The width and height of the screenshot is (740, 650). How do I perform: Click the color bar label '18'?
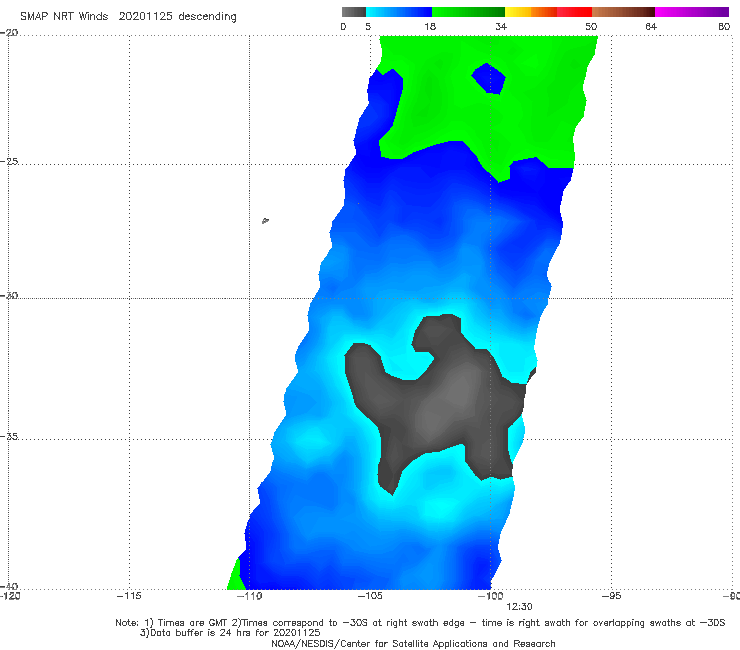430,27
